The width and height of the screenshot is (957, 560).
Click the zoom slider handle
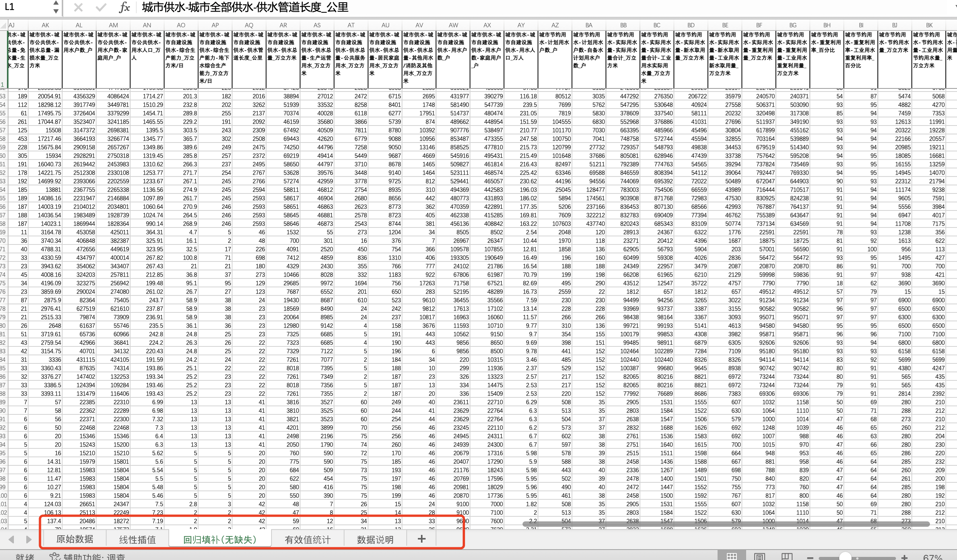click(x=845, y=557)
